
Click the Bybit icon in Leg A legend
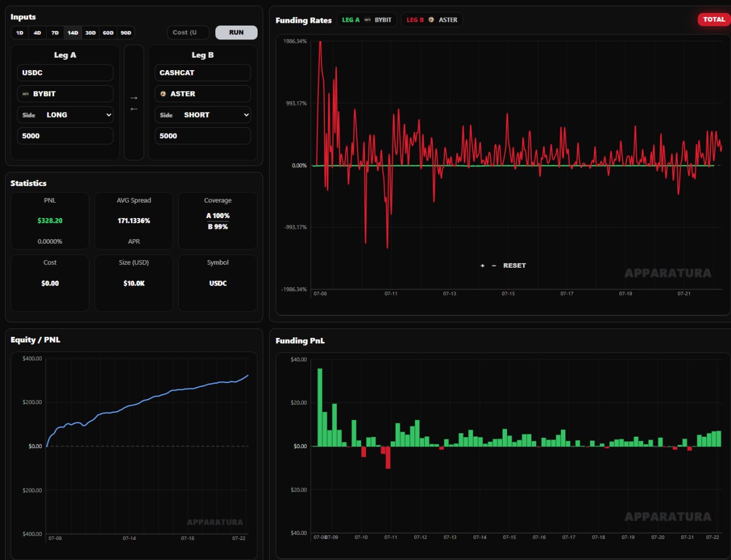click(367, 19)
